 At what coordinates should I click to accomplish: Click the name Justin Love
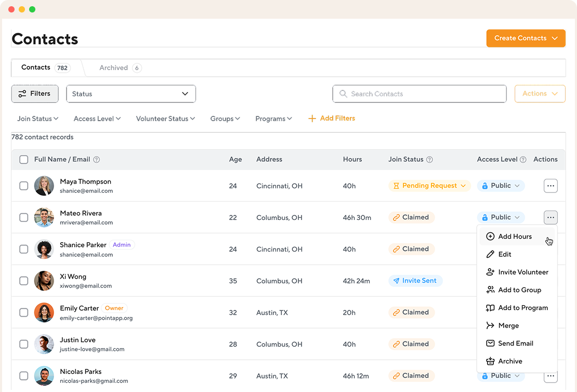tap(77, 339)
